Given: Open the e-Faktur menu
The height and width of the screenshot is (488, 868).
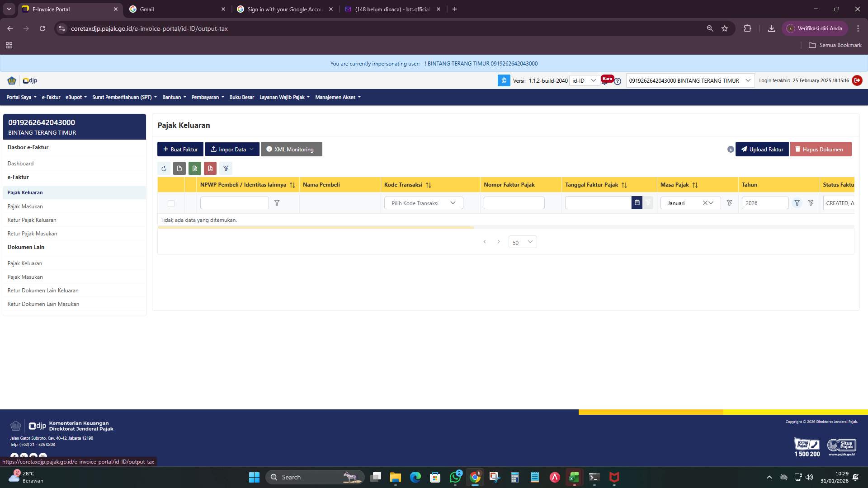Looking at the screenshot, I should click(x=51, y=97).
